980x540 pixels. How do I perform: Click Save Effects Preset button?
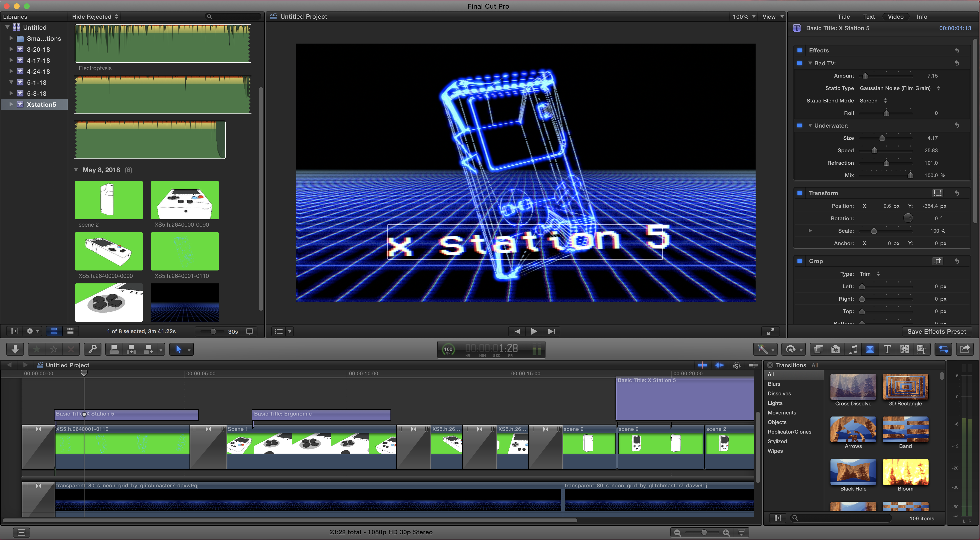tap(936, 332)
